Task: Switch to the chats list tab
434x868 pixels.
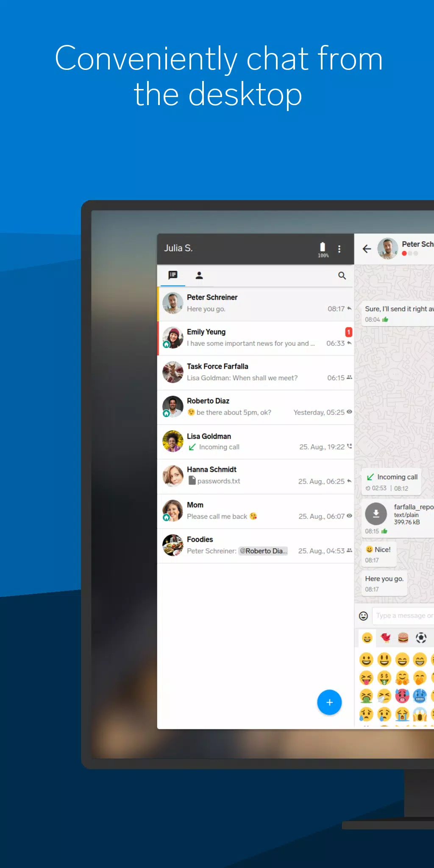Action: pos(173,275)
